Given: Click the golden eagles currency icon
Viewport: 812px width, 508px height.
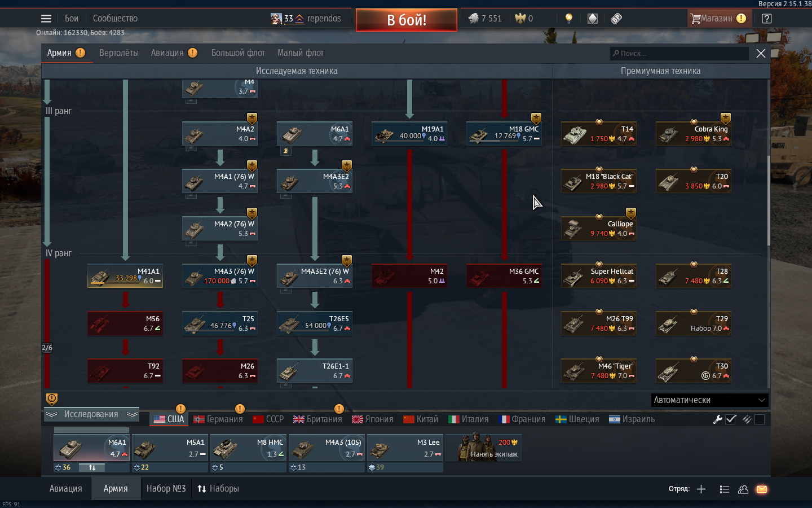Looking at the screenshot, I should pyautogui.click(x=520, y=19).
